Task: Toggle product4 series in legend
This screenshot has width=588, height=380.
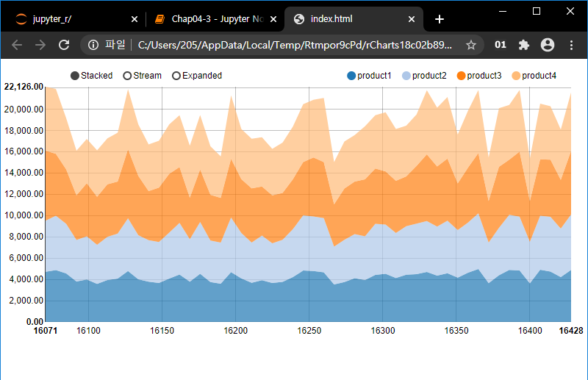Action: [534, 76]
